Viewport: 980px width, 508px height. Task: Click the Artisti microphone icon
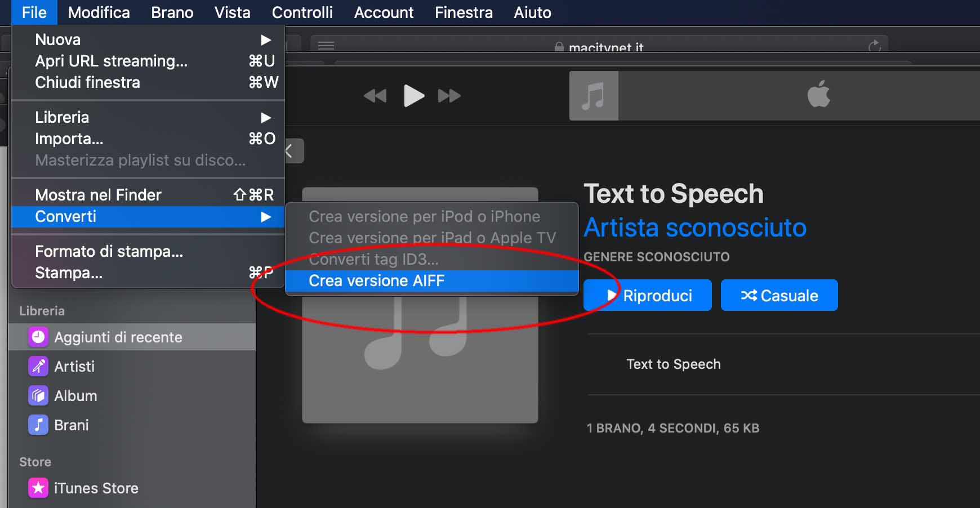pyautogui.click(x=38, y=366)
